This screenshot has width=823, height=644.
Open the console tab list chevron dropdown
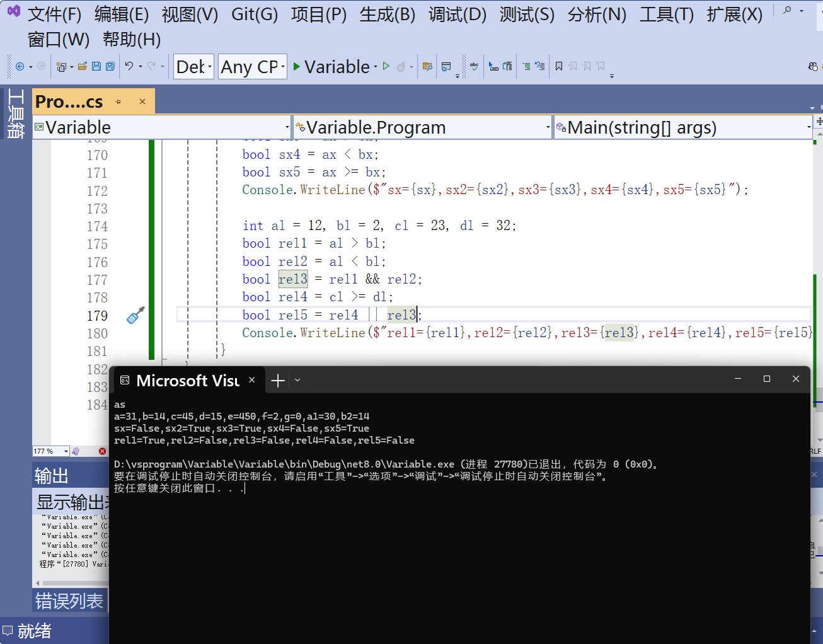tap(297, 380)
